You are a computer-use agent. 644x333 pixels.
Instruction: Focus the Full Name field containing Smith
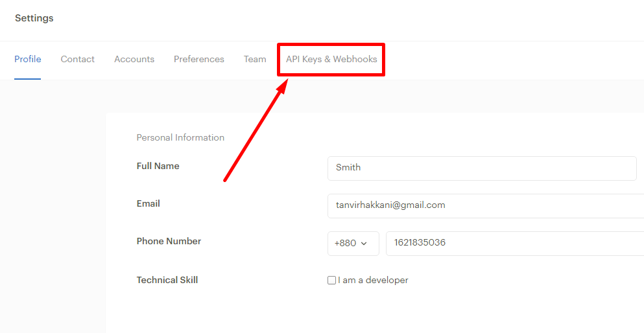point(482,168)
